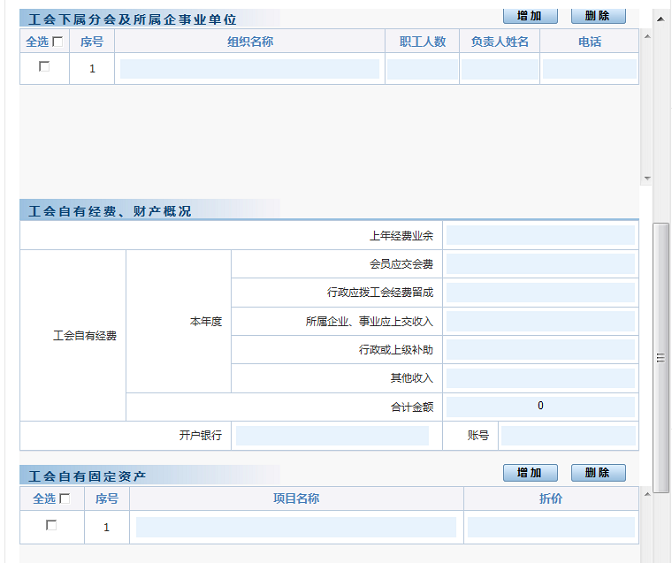This screenshot has width=672, height=563.
Task: Click the 其他收入 input field
Action: [540, 378]
